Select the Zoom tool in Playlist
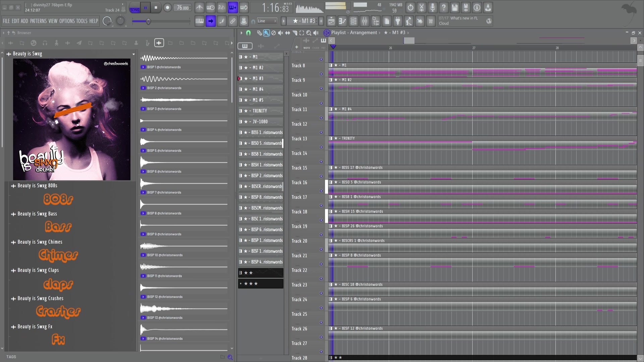This screenshot has height=362, width=644. pyautogui.click(x=309, y=33)
